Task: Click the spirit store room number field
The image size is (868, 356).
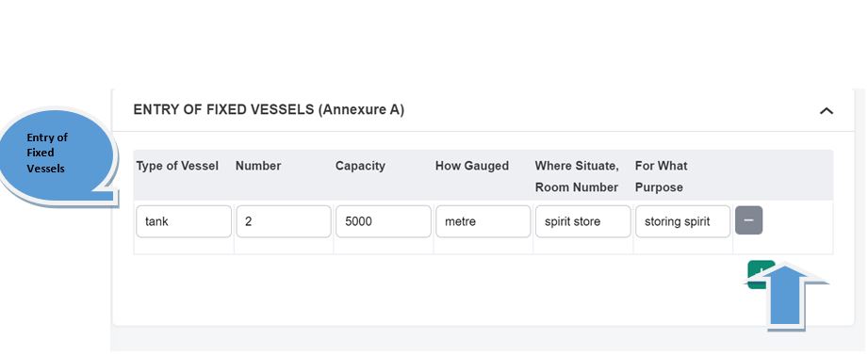Action: [583, 221]
